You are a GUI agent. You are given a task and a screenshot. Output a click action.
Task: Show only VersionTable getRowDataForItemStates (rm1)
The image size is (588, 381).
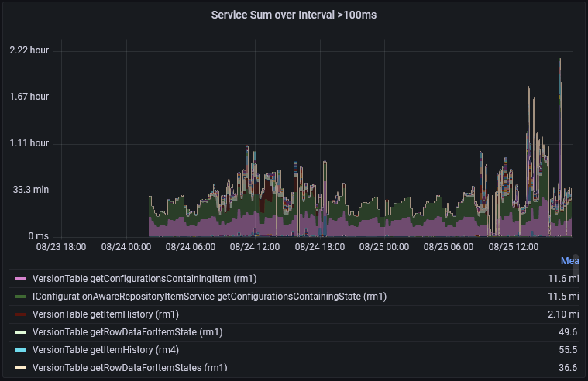[129, 368]
